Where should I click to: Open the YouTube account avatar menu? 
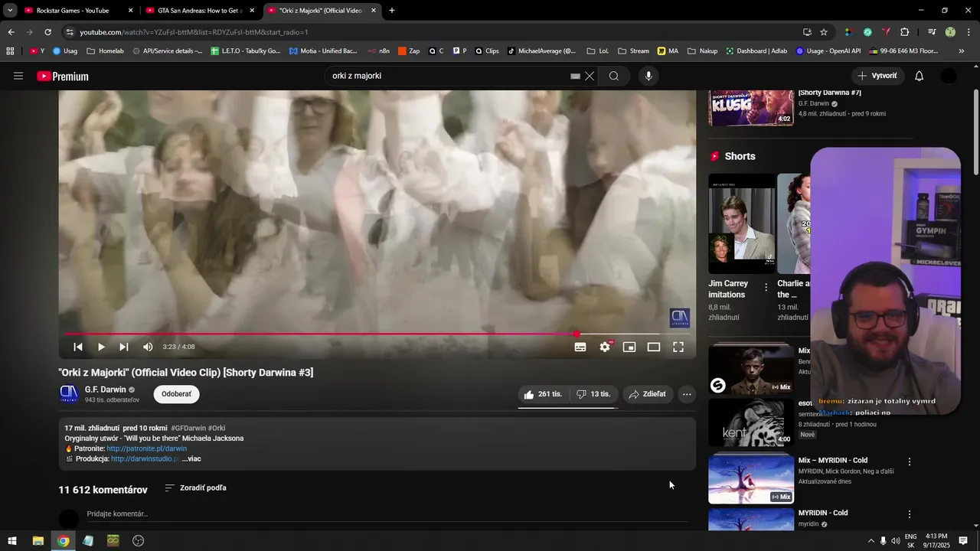(x=949, y=76)
